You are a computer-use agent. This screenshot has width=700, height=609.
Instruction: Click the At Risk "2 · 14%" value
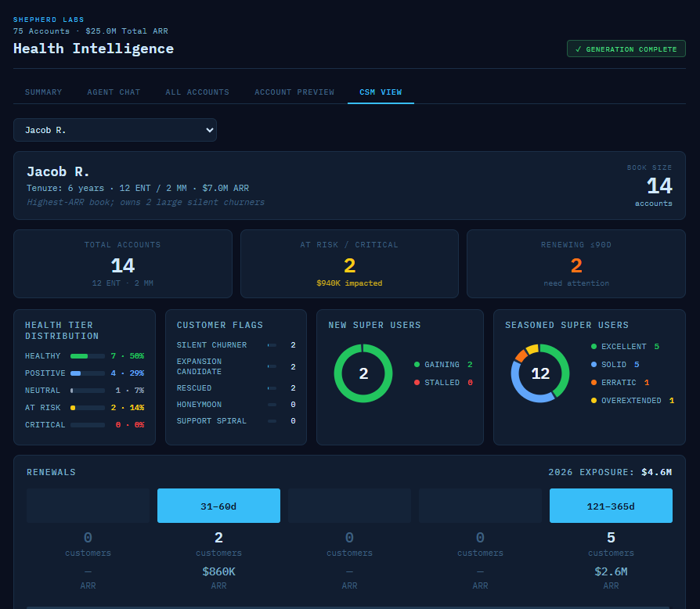coord(127,408)
